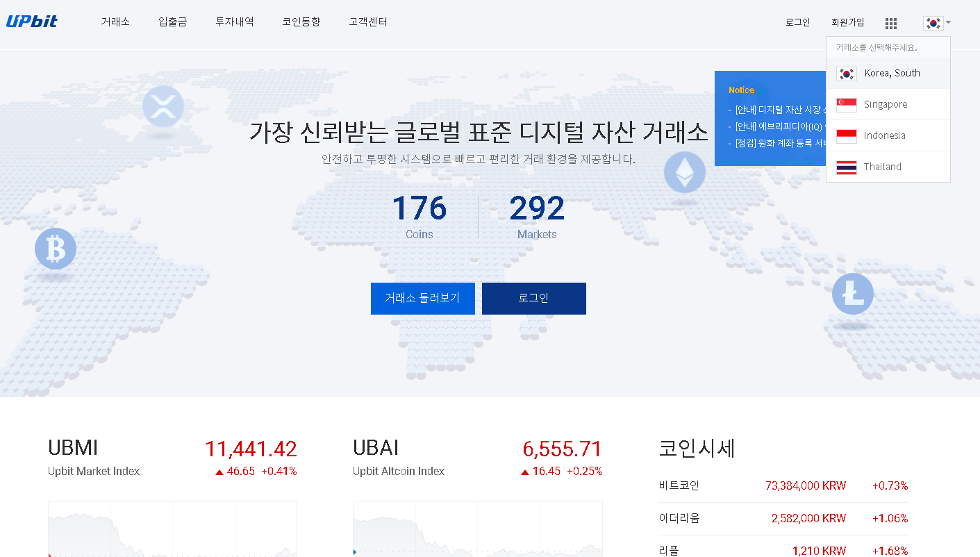The image size is (980, 557).
Task: Click the UBAI value 6,555.71
Action: point(562,449)
